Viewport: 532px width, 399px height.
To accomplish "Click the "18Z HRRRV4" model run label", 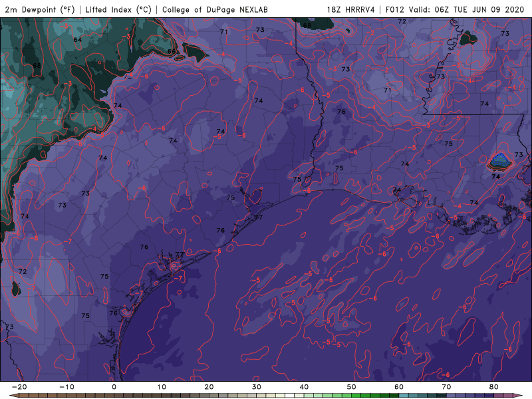I will 350,9.
